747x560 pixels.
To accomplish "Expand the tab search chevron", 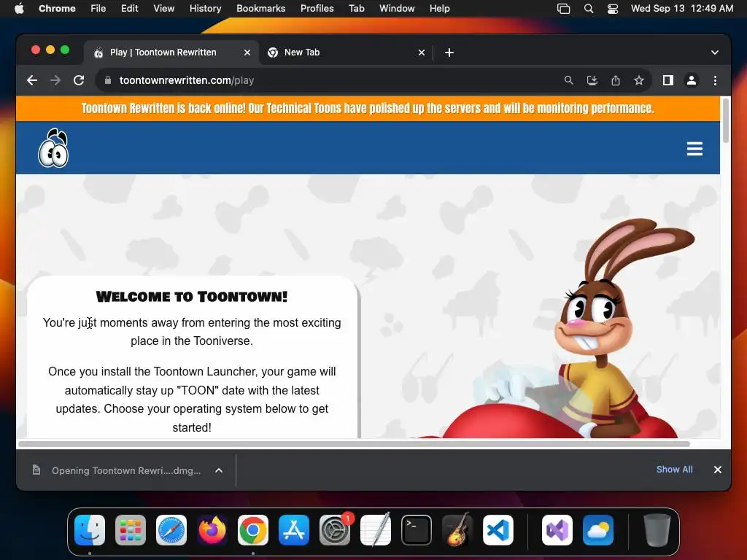I will 715,52.
